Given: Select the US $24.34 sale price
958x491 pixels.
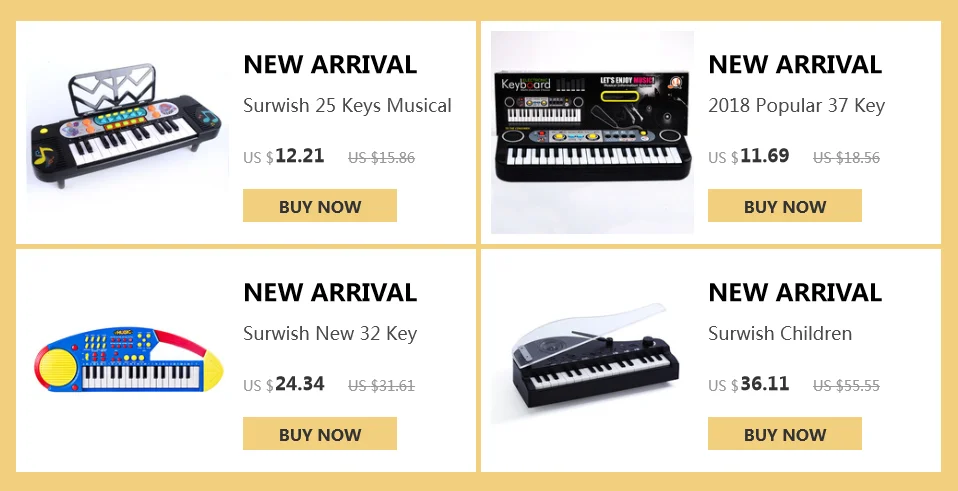Looking at the screenshot, I should click(283, 384).
